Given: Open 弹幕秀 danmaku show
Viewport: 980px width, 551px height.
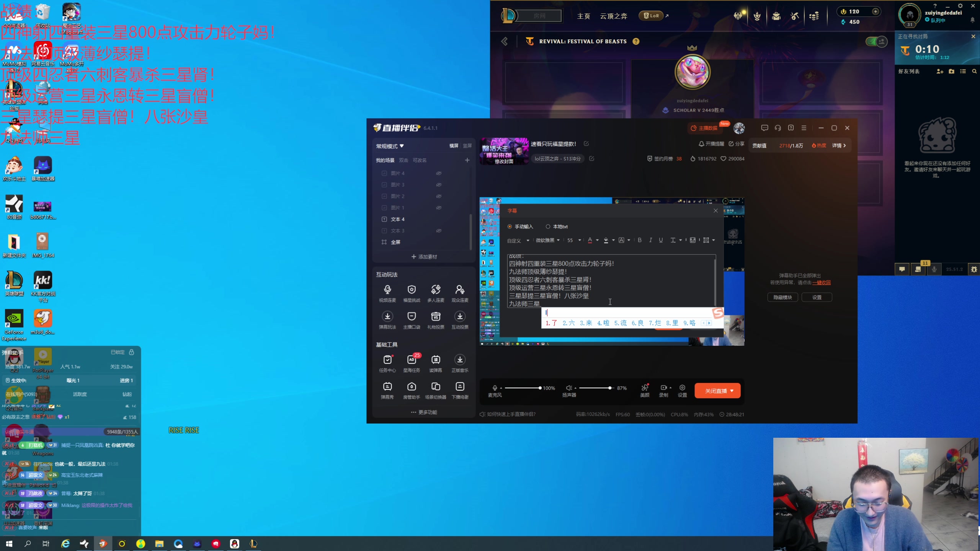Looking at the screenshot, I should [x=387, y=390].
